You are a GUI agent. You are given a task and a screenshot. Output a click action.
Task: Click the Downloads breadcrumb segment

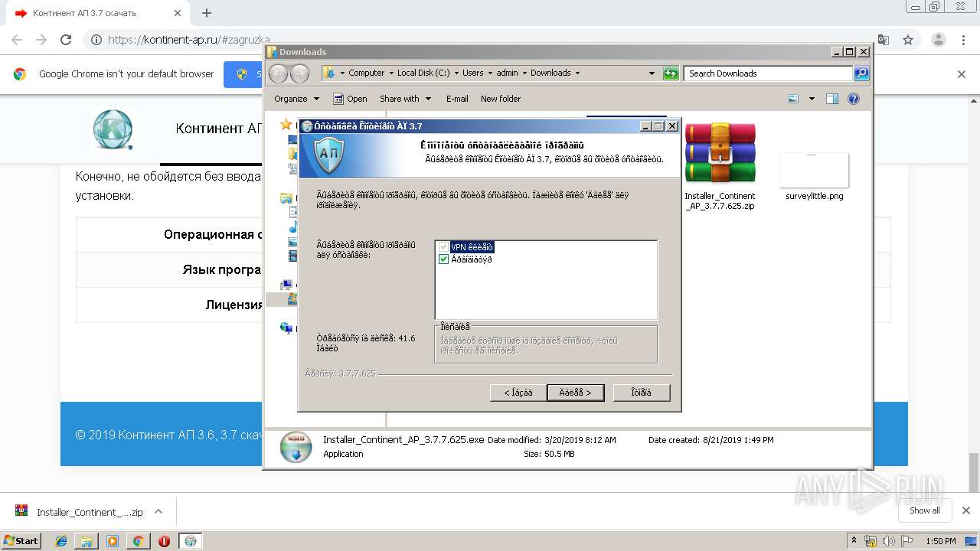[x=550, y=73]
